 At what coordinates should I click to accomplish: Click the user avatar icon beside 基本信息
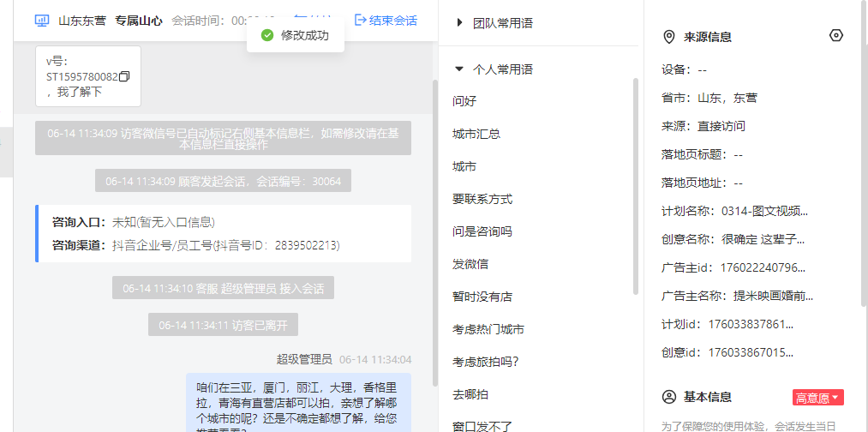[x=669, y=397]
